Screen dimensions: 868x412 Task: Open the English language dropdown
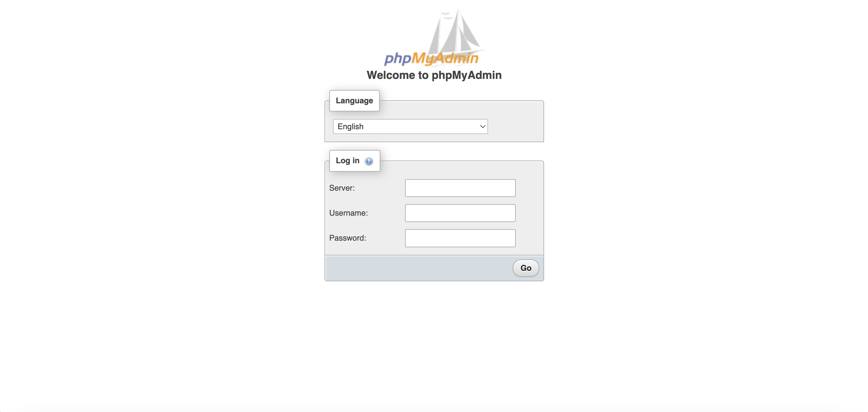410,126
